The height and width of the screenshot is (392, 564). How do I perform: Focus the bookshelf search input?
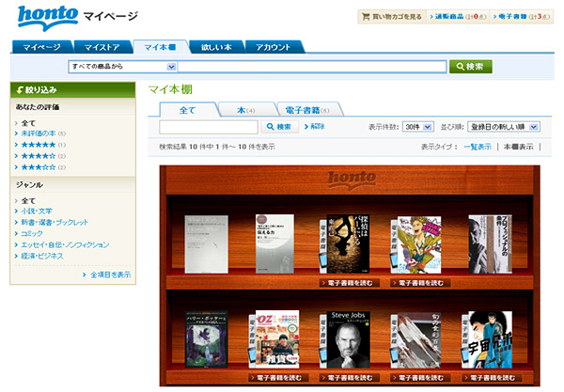(209, 127)
